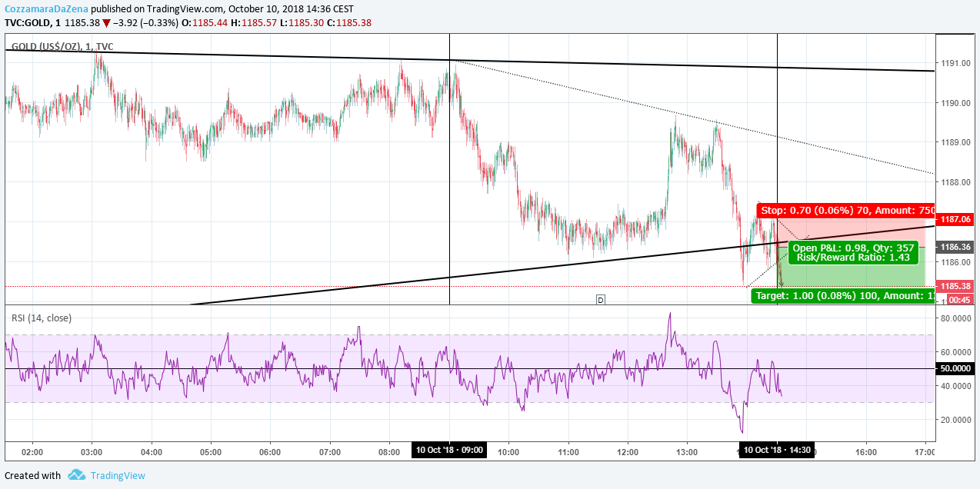Click the 02:00 time axis label
980x489 pixels.
coord(32,453)
